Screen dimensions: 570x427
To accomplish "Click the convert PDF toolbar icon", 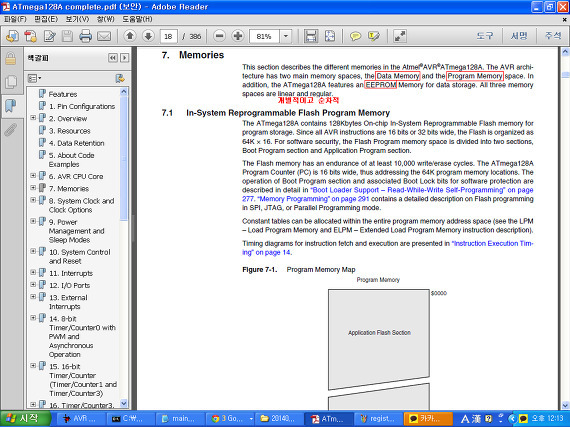I will click(x=31, y=36).
